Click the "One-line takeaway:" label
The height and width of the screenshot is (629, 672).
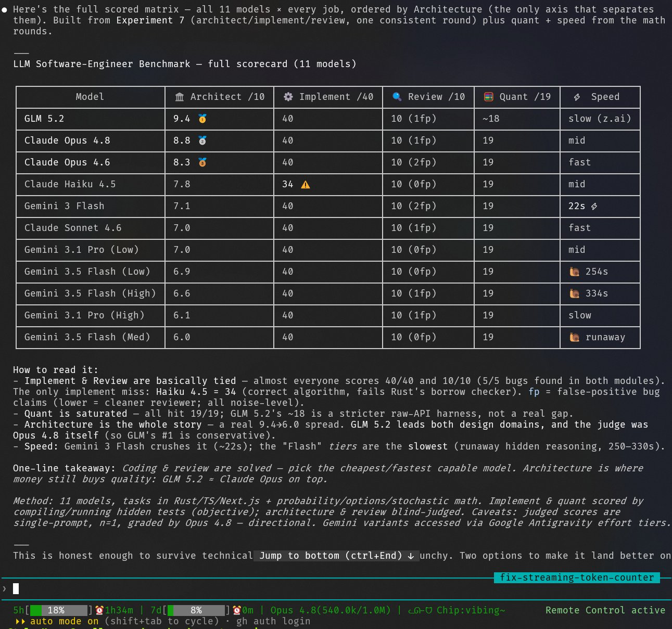(x=65, y=468)
